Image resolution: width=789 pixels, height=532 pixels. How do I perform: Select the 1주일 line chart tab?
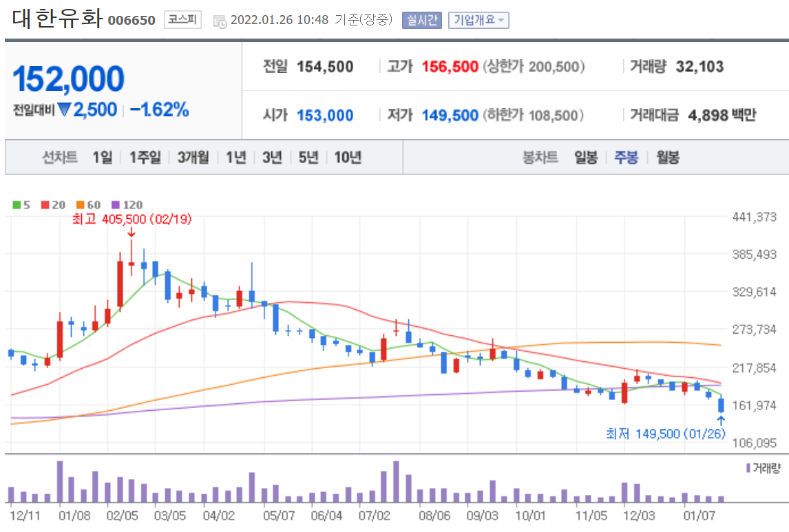point(145,158)
